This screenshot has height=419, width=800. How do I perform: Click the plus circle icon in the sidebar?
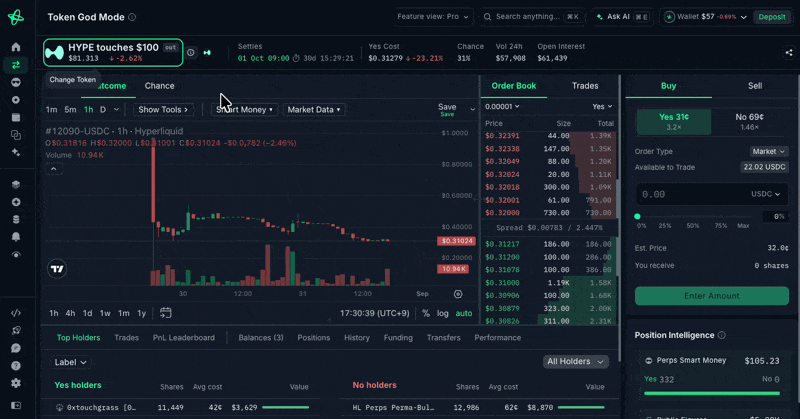coord(16,202)
